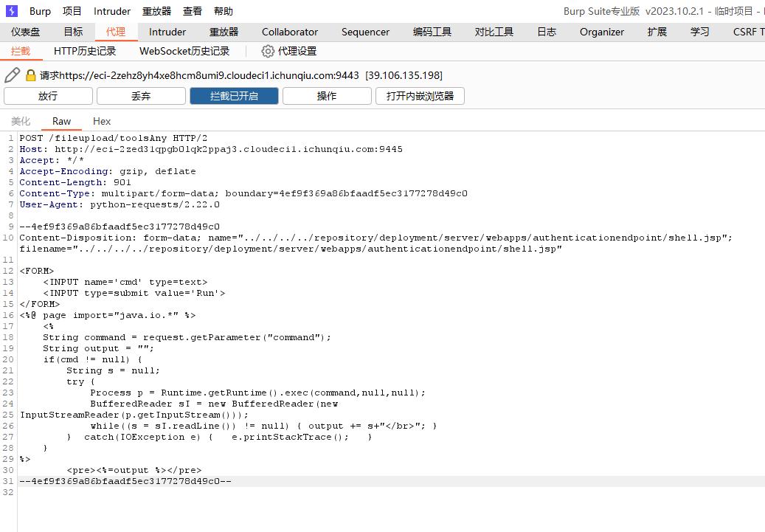The width and height of the screenshot is (765, 532).
Task: Click the yellow padlock HTTPS icon
Action: click(31, 75)
